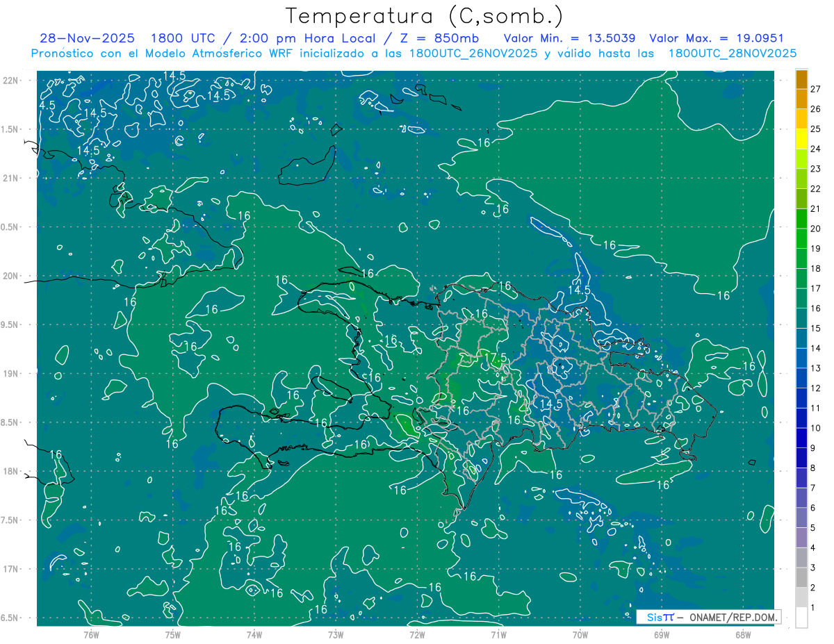The height and width of the screenshot is (644, 834).
Task: Click the yellow legend block between 24 and 25
Action: (x=801, y=139)
